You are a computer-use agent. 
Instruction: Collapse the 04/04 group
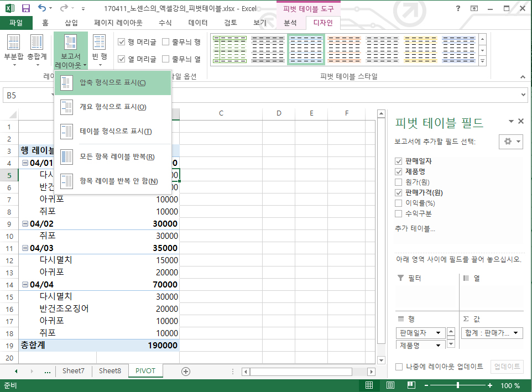(25, 285)
